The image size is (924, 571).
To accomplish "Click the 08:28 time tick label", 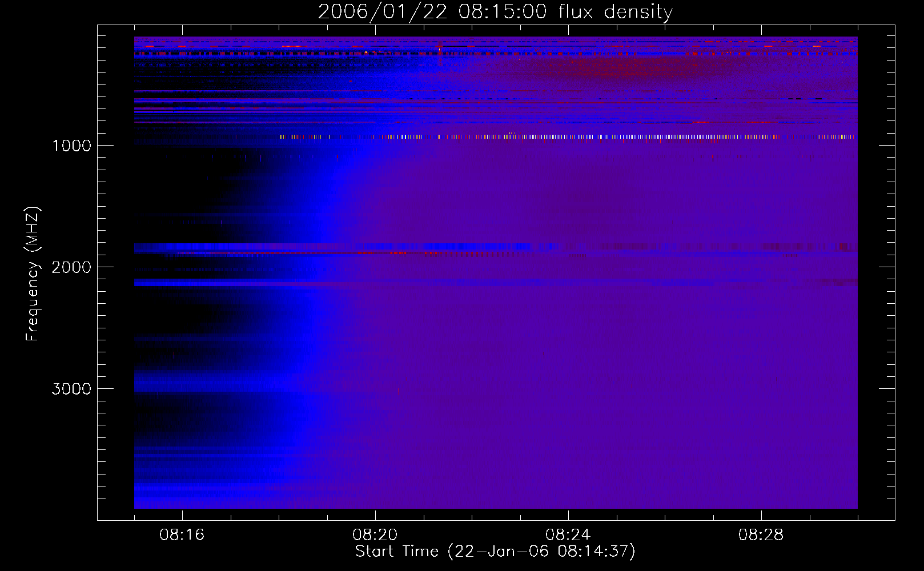I will [x=761, y=535].
